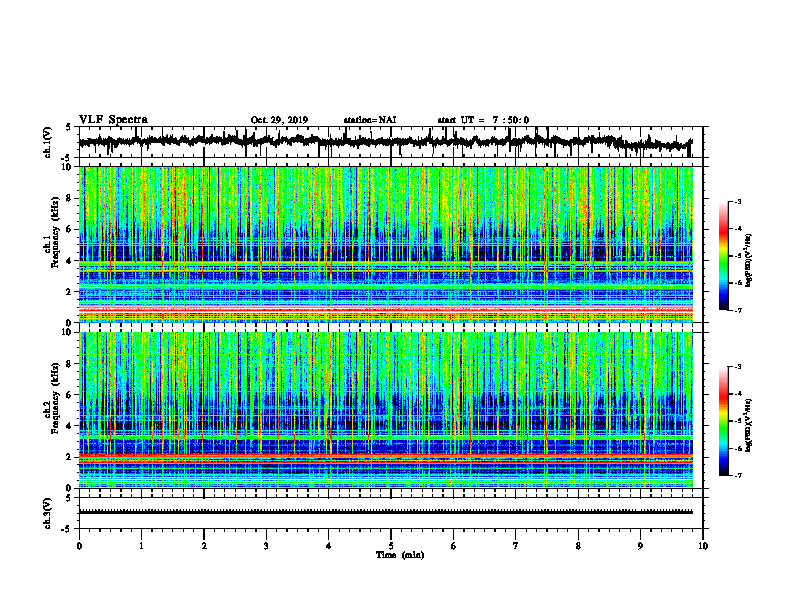This screenshot has width=792, height=612.
Task: Click the "5" tick on ch.1(V) axis
Action: pos(69,128)
